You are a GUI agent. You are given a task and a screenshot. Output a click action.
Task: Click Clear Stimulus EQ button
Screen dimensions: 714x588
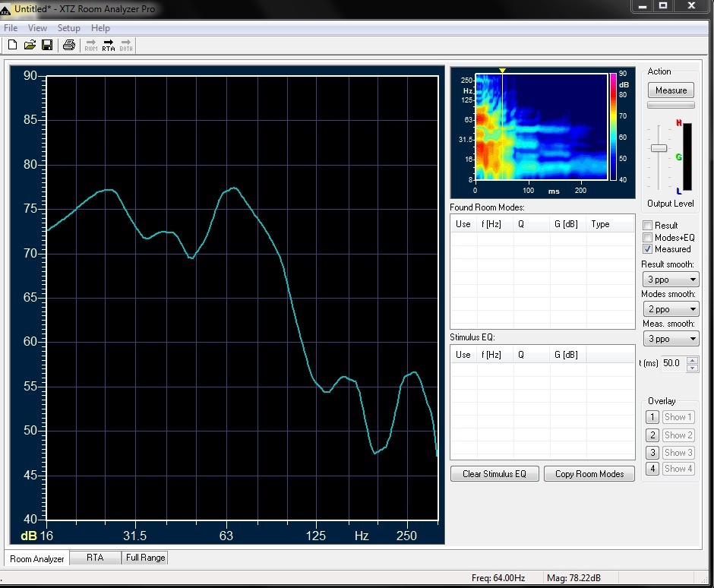pos(494,474)
